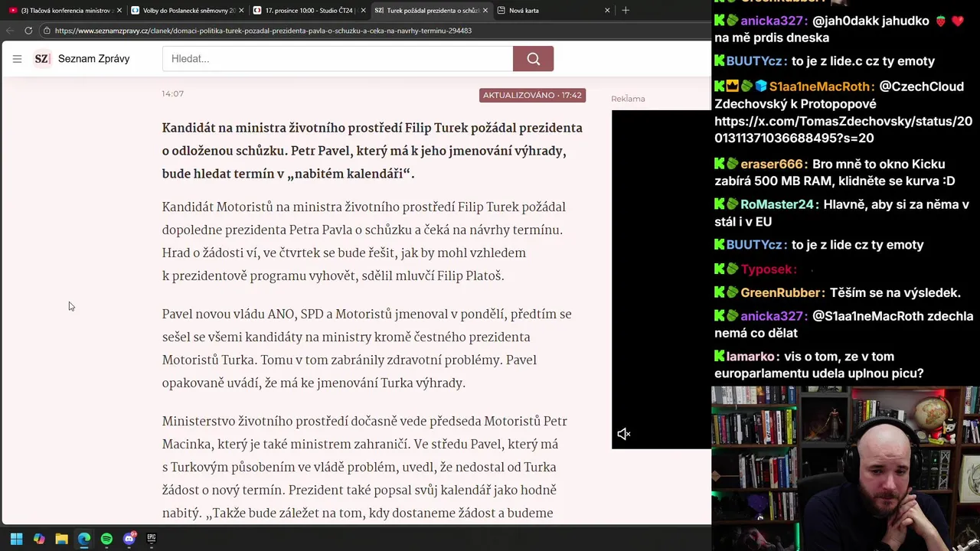Open Discord from the taskbar
Screen dimensions: 980x551
tap(129, 539)
